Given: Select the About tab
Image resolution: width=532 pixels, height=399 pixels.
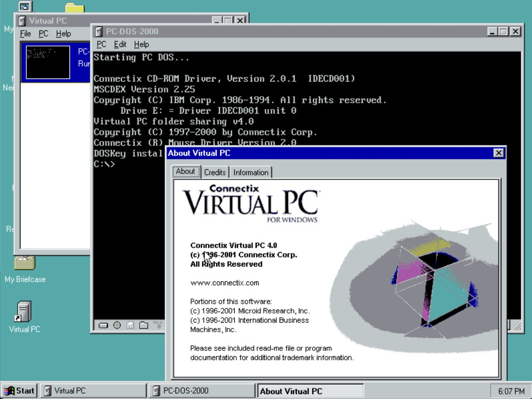Looking at the screenshot, I should pos(185,171).
